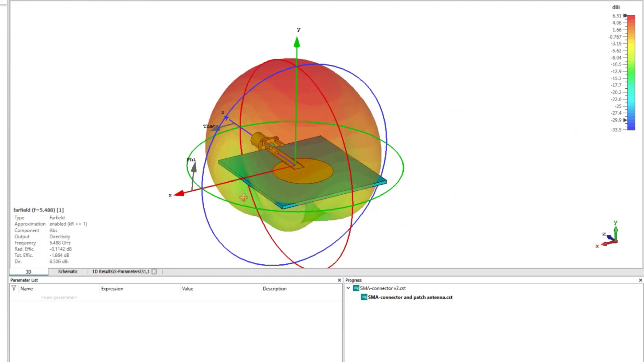Image resolution: width=644 pixels, height=362 pixels.
Task: Switch to the 3D view tab
Action: (x=29, y=272)
